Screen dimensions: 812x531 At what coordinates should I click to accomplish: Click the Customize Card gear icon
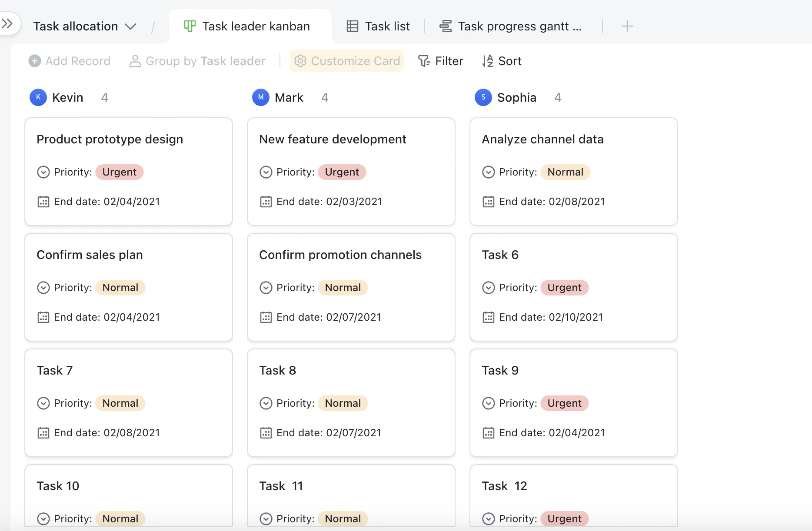tap(300, 61)
